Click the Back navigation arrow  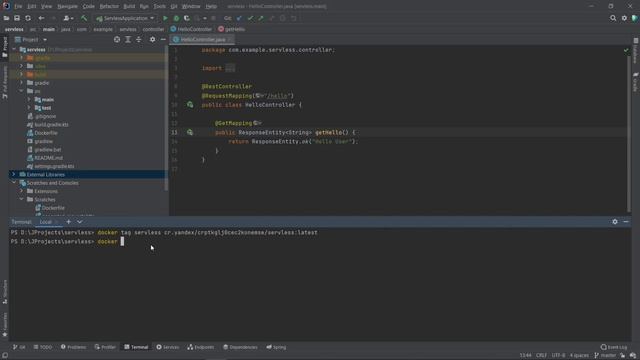[x=41, y=18]
